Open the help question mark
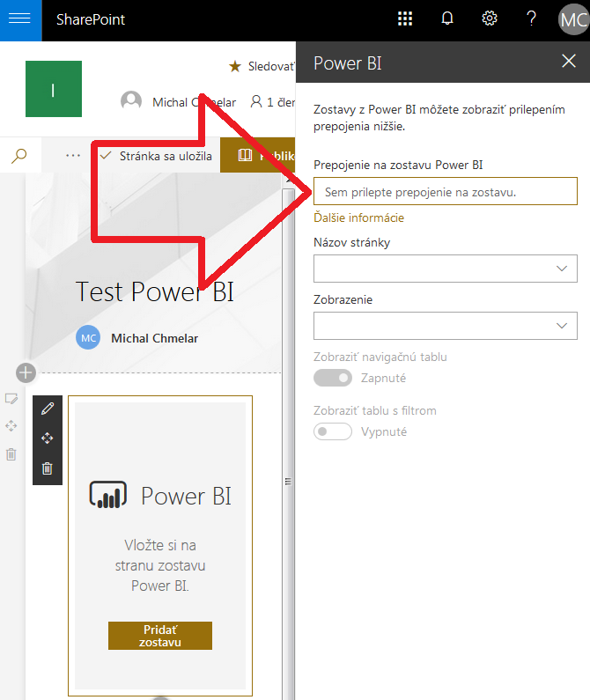This screenshot has height=700, width=590. pos(531,18)
